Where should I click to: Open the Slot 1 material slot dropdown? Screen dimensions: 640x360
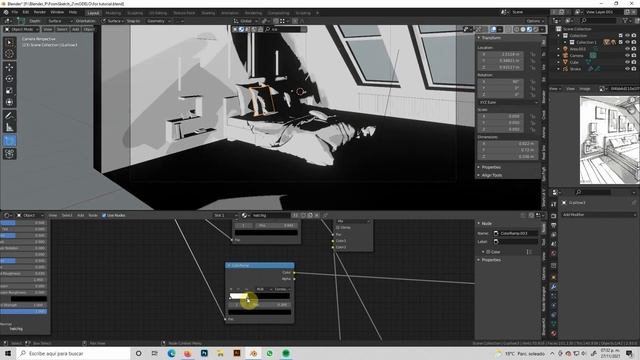(x=225, y=215)
